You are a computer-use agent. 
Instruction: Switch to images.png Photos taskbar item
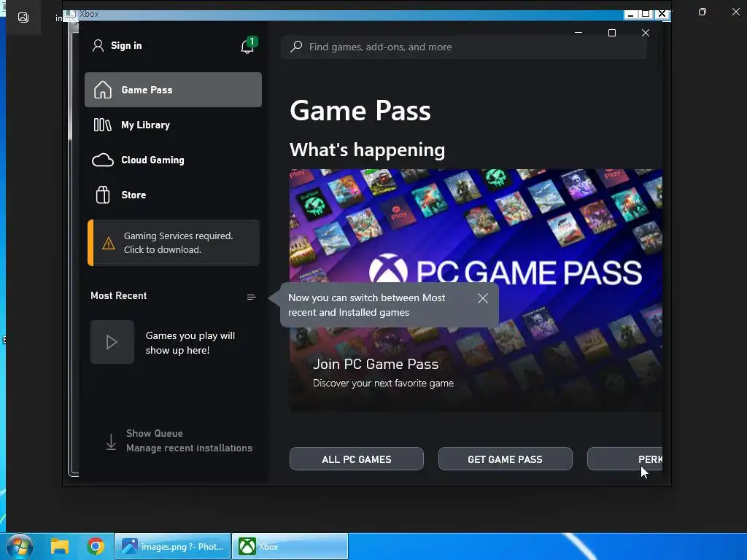click(x=172, y=546)
